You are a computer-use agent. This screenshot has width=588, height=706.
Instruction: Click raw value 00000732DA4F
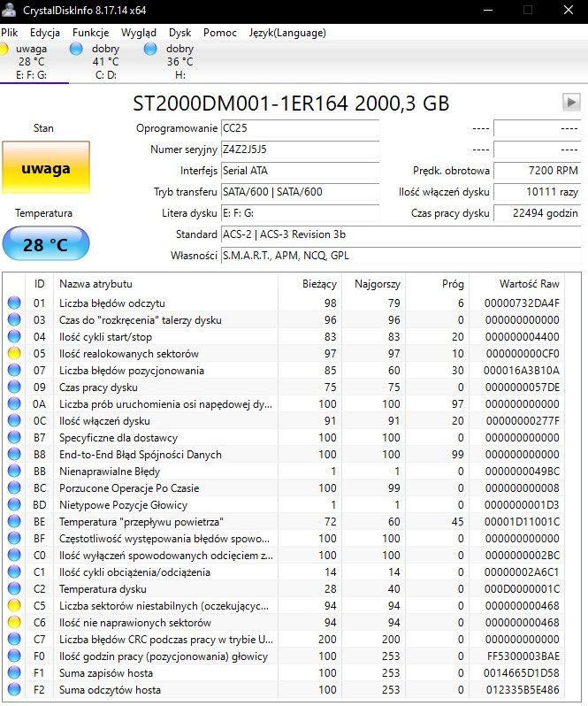coord(522,303)
